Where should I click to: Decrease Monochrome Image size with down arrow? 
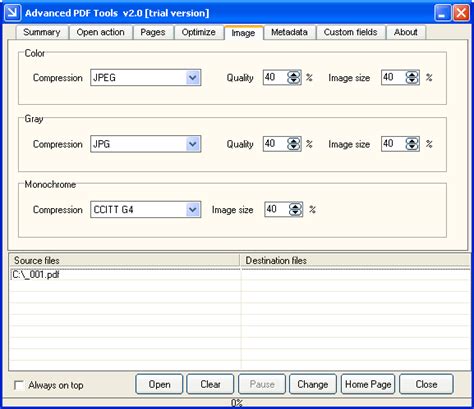coord(296,213)
